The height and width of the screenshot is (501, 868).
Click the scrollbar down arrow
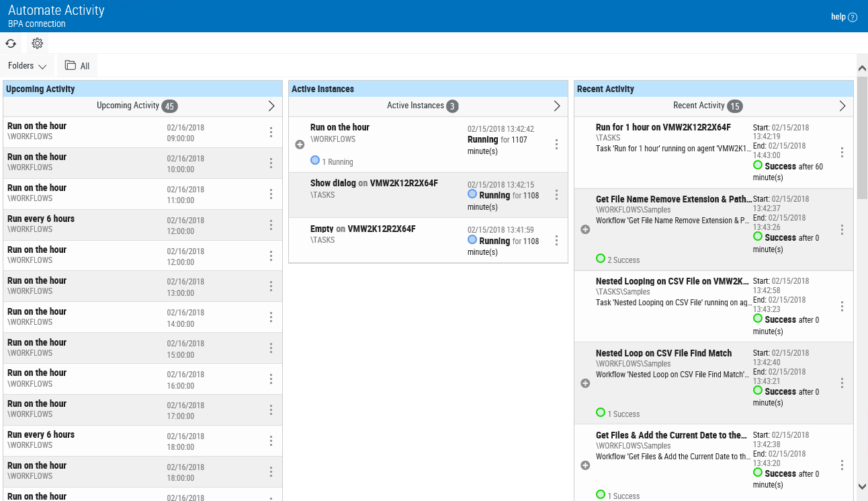862,486
